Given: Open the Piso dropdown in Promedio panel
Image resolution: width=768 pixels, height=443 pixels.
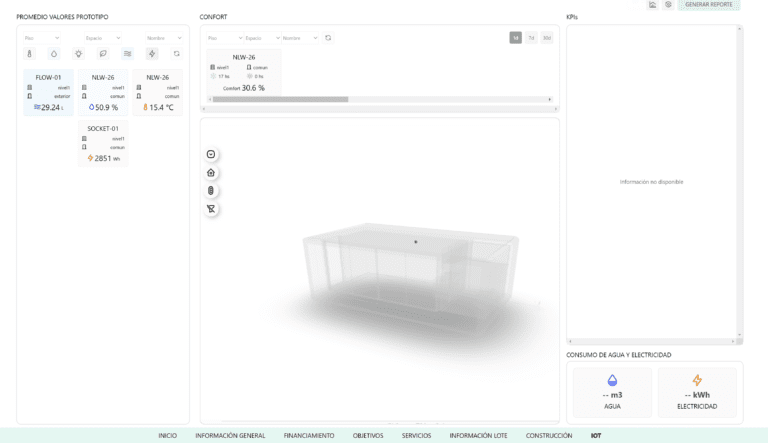Looking at the screenshot, I should coord(40,38).
